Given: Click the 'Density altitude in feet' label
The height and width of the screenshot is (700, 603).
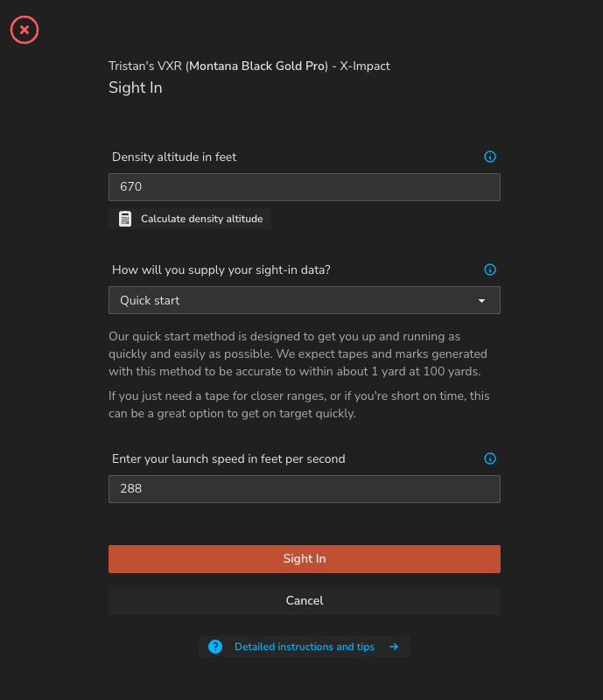Looking at the screenshot, I should [174, 157].
